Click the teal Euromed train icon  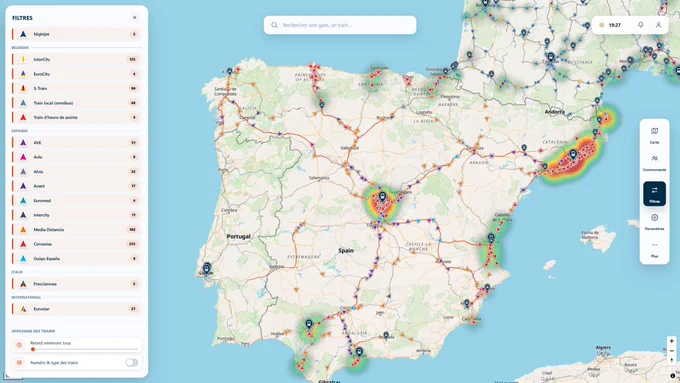(x=23, y=201)
